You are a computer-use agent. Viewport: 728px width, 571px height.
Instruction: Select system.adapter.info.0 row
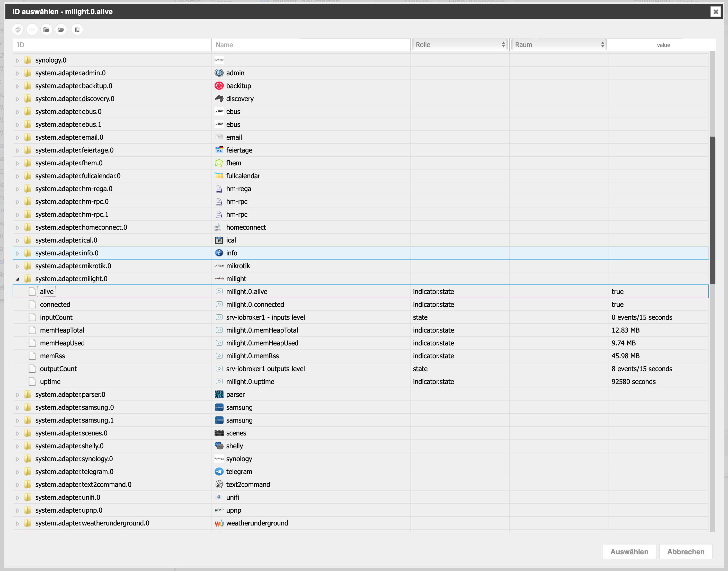(x=360, y=253)
